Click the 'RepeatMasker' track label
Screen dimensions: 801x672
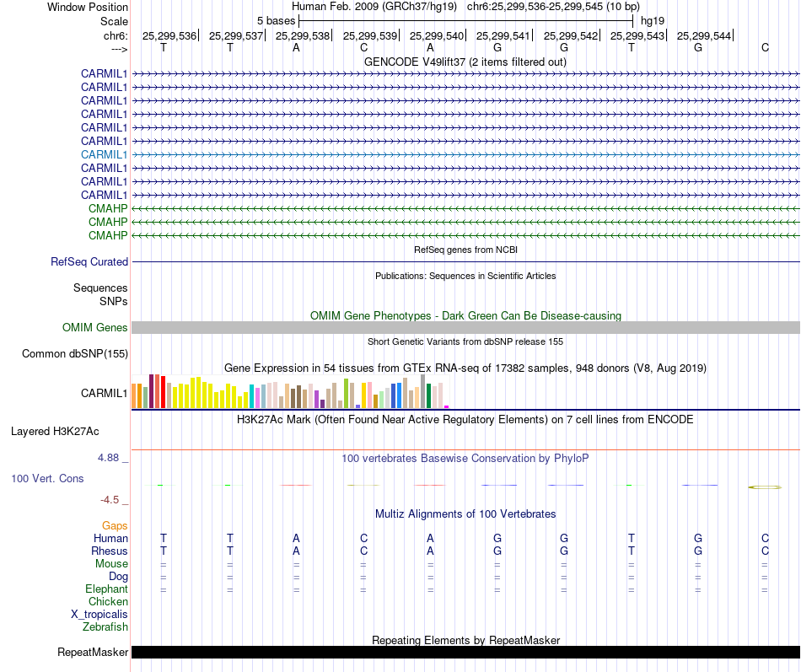[93, 652]
